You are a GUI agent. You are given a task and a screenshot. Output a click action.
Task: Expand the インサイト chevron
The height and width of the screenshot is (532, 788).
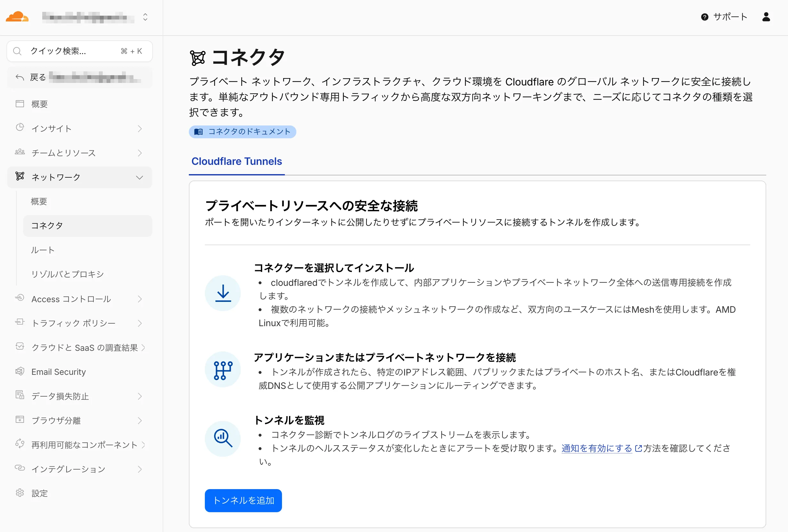tap(140, 128)
